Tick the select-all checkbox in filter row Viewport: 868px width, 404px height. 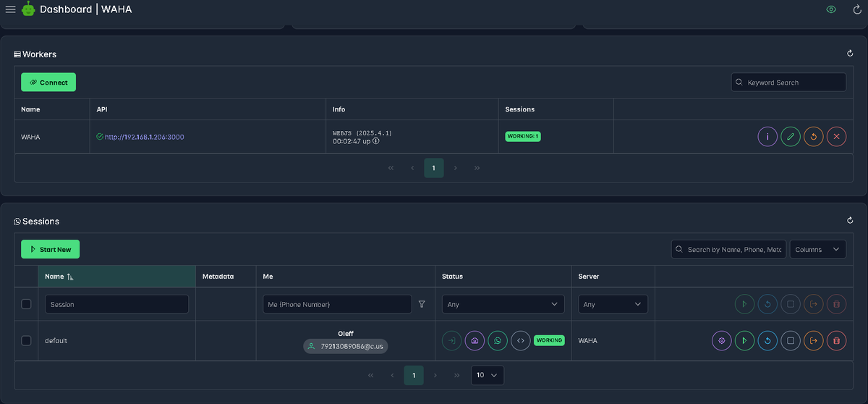[x=26, y=304]
